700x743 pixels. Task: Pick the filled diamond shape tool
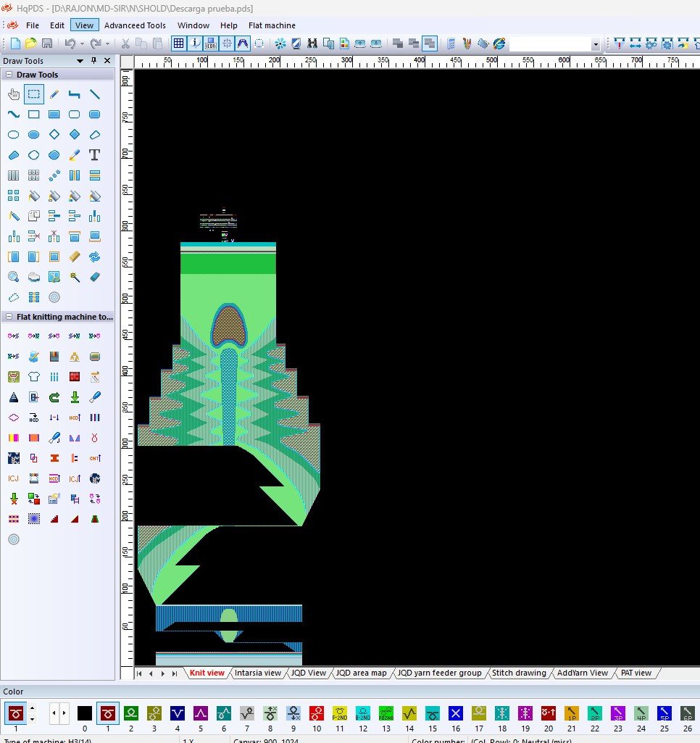click(74, 135)
